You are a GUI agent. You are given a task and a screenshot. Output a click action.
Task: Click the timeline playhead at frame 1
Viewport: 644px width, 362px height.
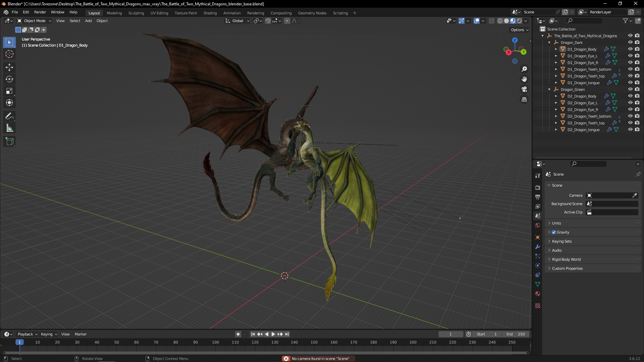pyautogui.click(x=19, y=342)
